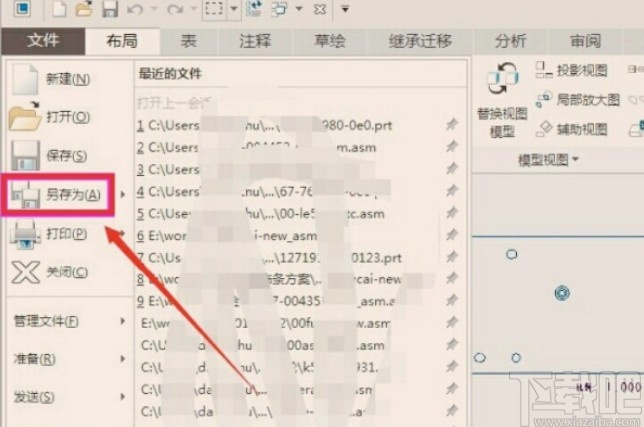The image size is (644, 427).
Task: Pin recent file 7 ending 0123.prt
Action: point(452,257)
